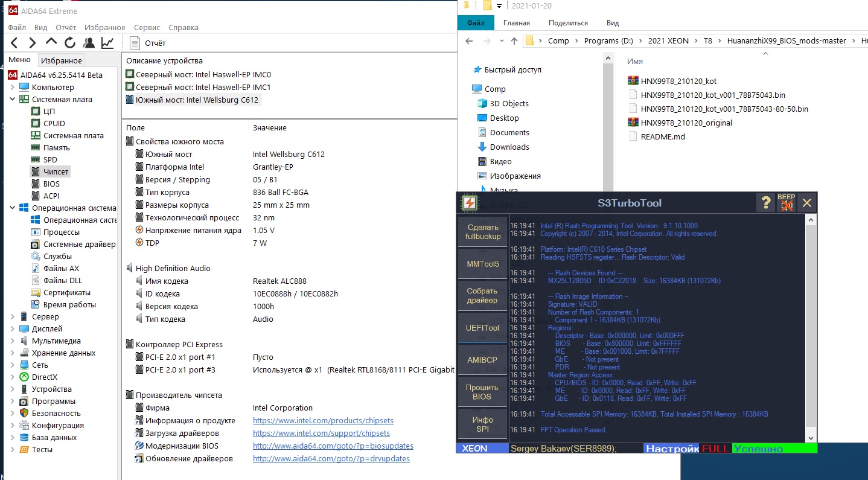Open the Избранное menu in AIDA64 menu bar
This screenshot has width=868, height=480.
[x=105, y=27]
